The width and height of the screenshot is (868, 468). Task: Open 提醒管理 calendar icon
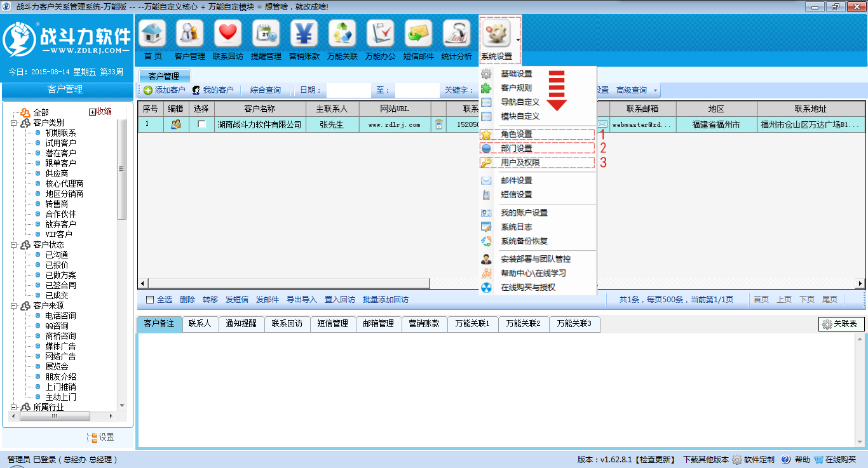(266, 34)
